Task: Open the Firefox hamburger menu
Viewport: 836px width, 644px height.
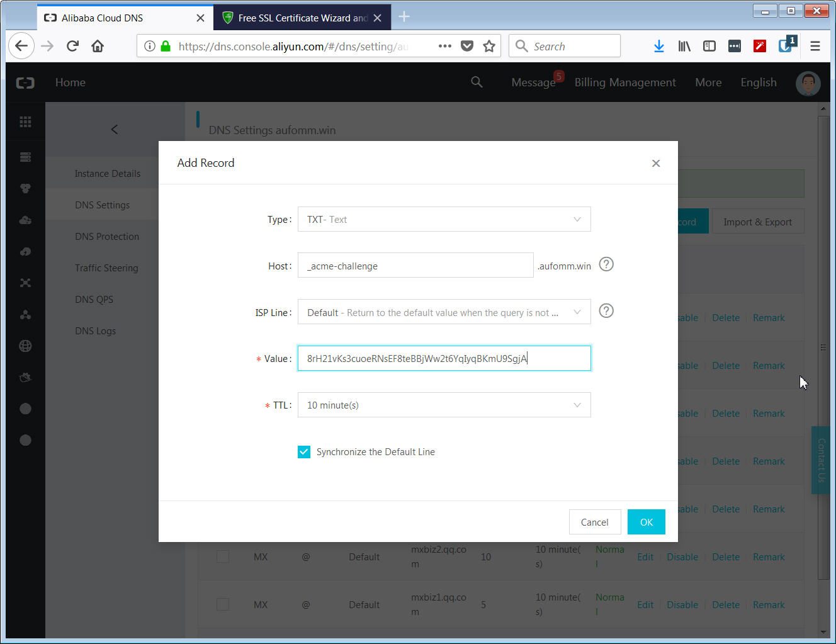Action: coord(815,46)
